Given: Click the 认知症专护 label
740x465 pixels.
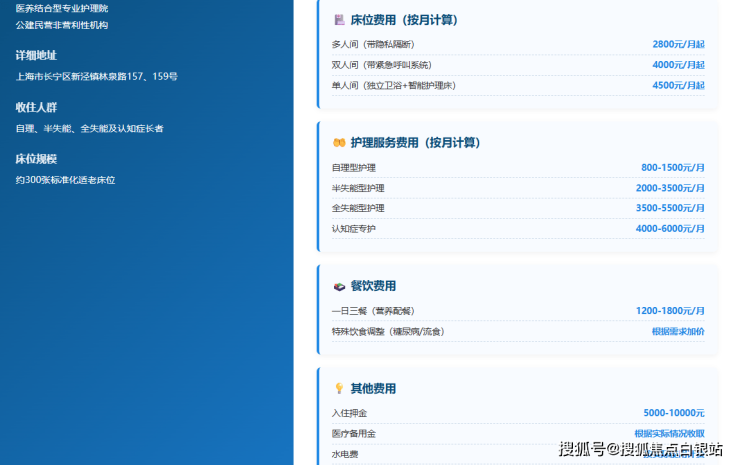Looking at the screenshot, I should click(x=353, y=229).
